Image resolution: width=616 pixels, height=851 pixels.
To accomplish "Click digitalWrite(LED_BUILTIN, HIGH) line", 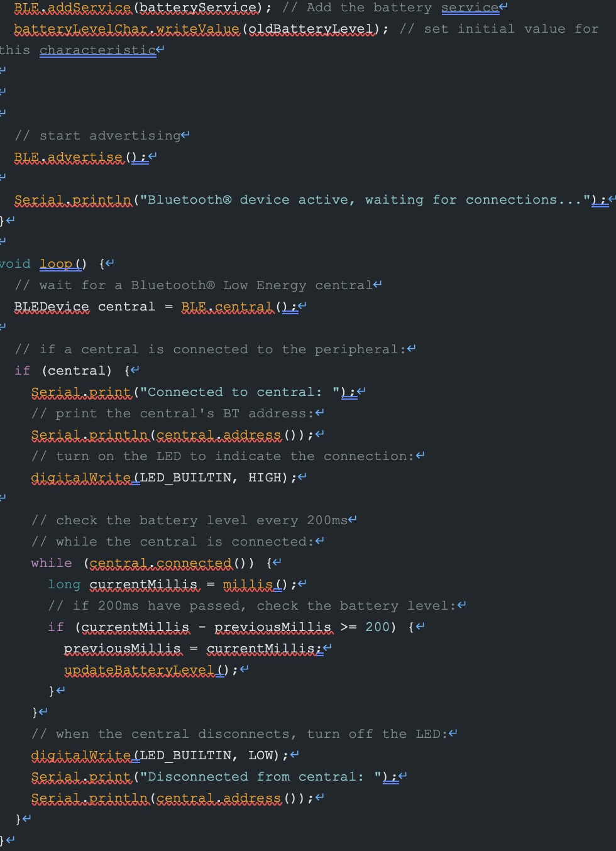I will point(164,478).
